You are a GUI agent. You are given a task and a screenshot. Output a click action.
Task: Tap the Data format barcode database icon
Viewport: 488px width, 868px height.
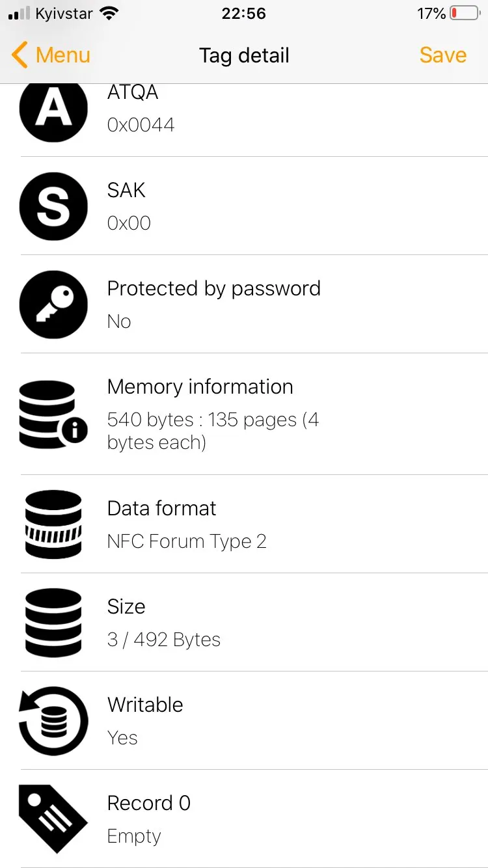[53, 524]
